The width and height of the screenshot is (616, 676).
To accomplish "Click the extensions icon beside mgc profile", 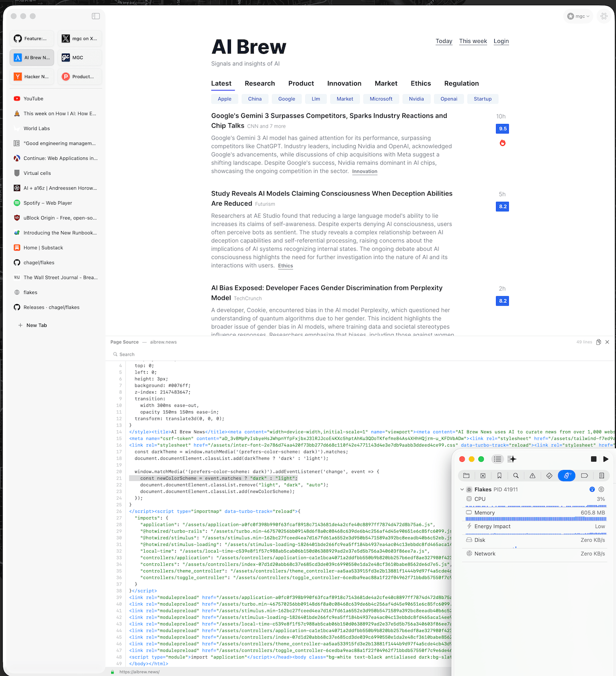I will [x=603, y=16].
